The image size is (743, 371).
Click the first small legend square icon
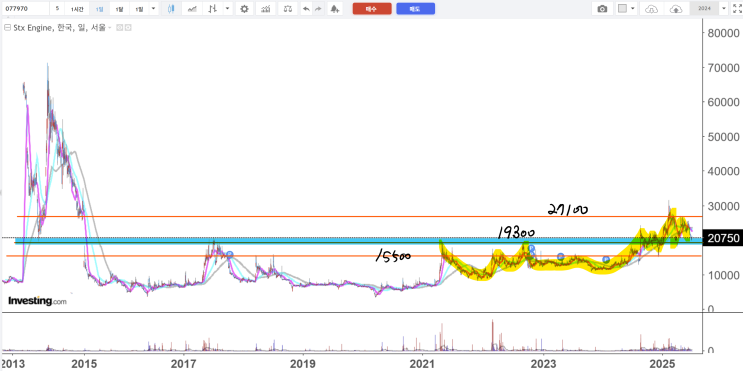click(119, 28)
